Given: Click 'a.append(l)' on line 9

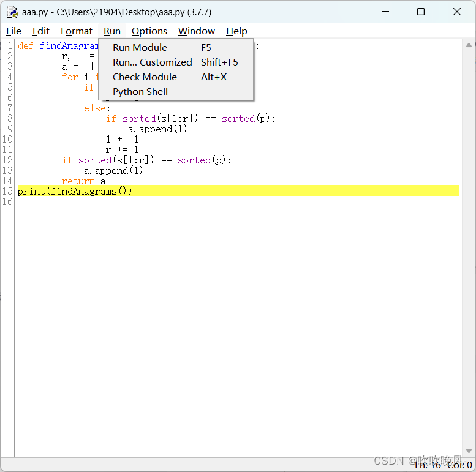Looking at the screenshot, I should pyautogui.click(x=157, y=129).
